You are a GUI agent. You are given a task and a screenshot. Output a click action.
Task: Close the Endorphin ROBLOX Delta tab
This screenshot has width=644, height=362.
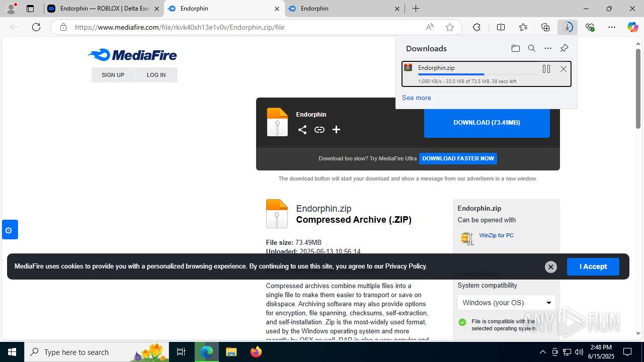156,9
